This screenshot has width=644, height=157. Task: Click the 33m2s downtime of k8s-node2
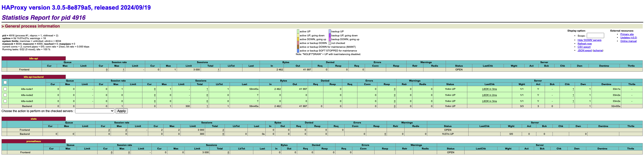tap(616, 95)
